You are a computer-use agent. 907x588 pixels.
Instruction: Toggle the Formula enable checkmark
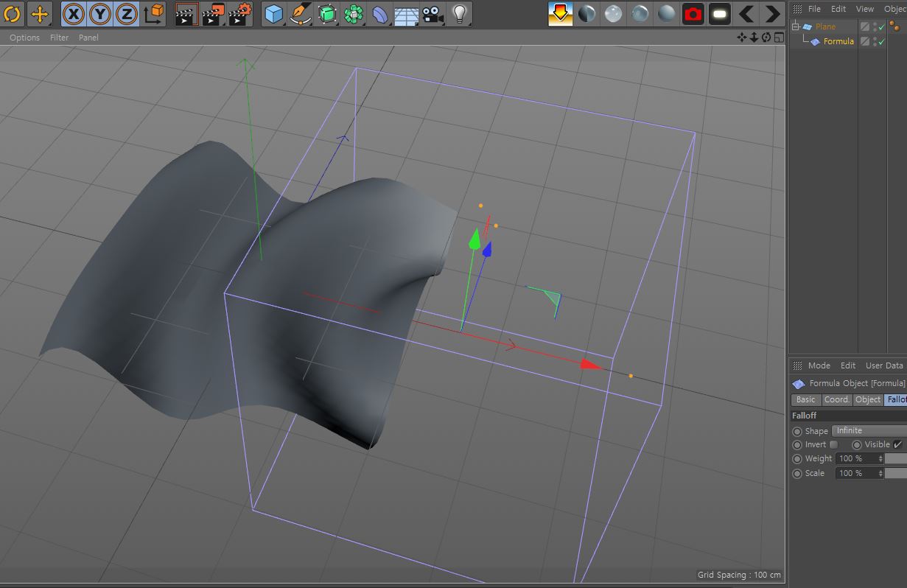pos(882,41)
